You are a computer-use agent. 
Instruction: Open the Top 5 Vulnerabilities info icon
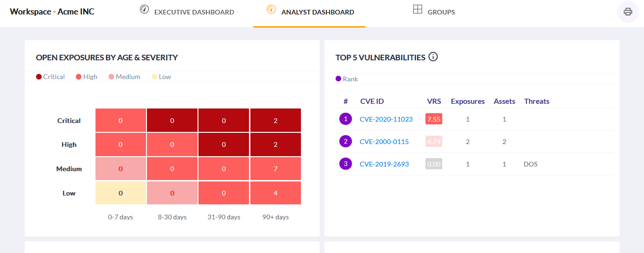pos(433,57)
